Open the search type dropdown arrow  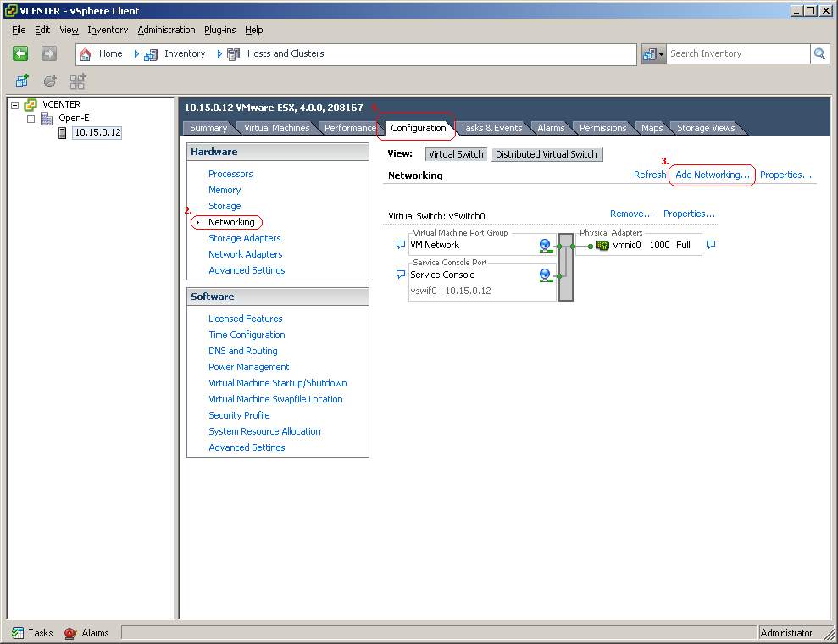click(x=661, y=54)
